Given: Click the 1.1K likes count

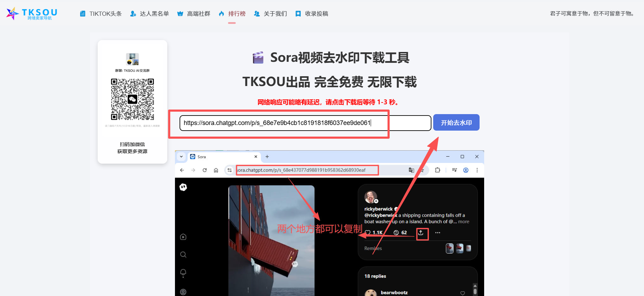Looking at the screenshot, I should 377,232.
